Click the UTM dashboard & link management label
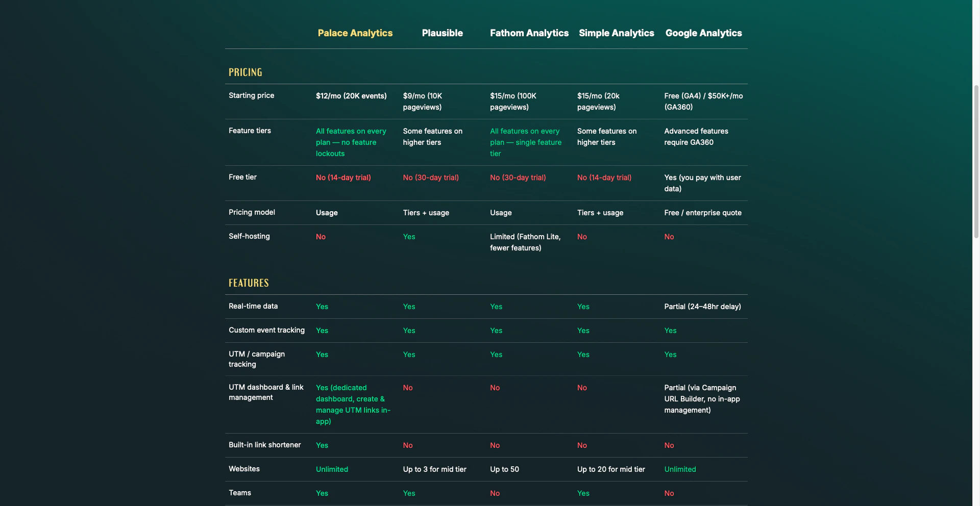Viewport: 980px width, 506px height. [x=266, y=392]
